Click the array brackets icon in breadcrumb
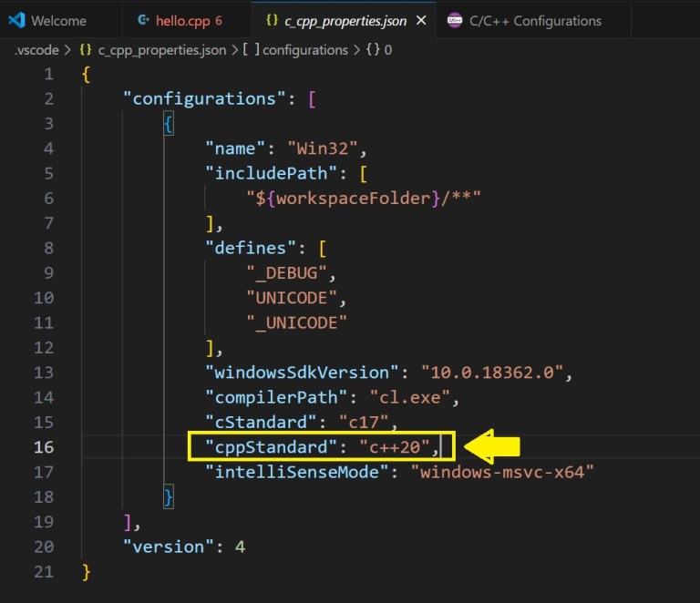Viewport: 700px width, 603px height. tap(251, 49)
